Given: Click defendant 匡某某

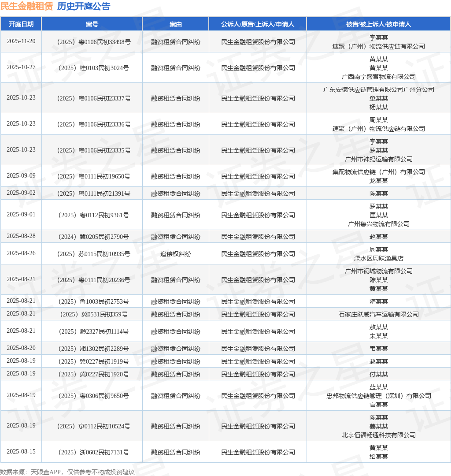Looking at the screenshot, I should tap(378, 215).
